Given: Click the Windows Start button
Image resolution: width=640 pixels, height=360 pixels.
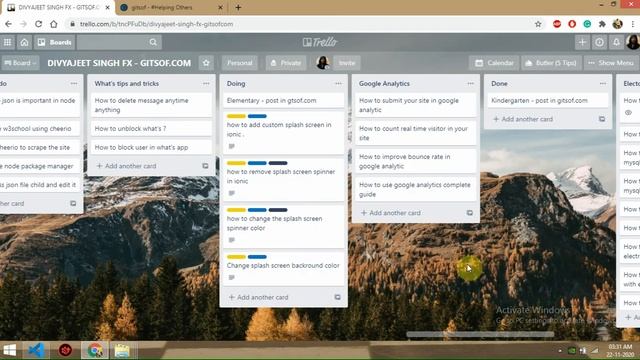Looking at the screenshot, I should (10, 350).
